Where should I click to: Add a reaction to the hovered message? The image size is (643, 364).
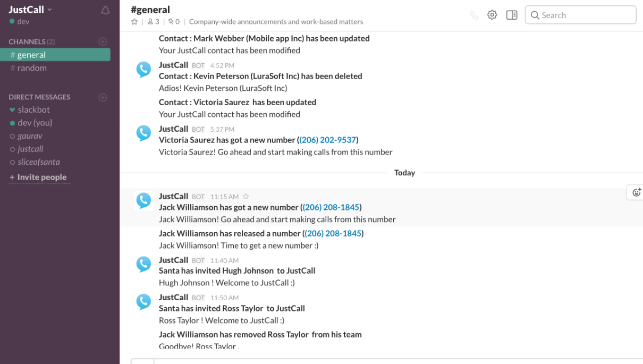[636, 192]
